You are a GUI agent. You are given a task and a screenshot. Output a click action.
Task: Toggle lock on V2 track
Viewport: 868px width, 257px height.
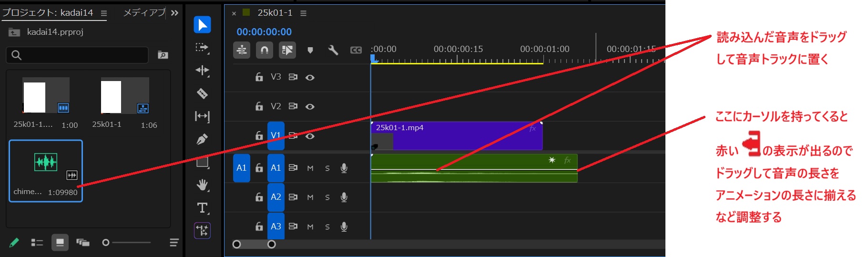(259, 106)
